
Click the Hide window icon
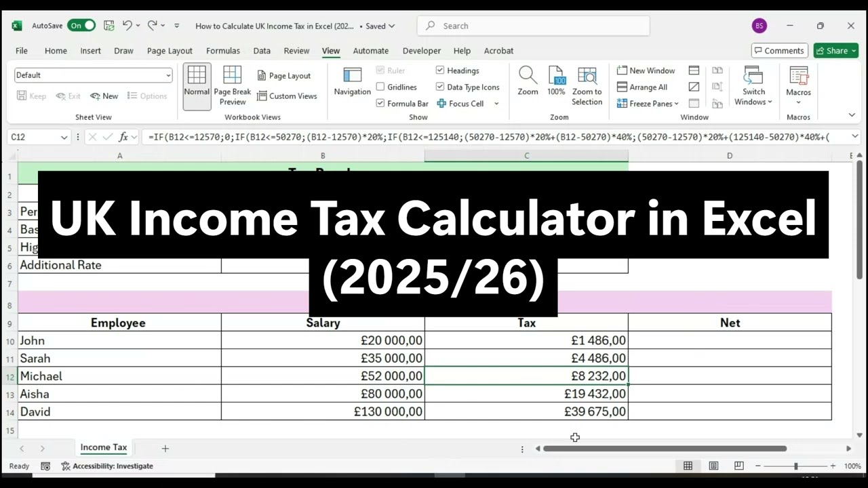[x=694, y=87]
